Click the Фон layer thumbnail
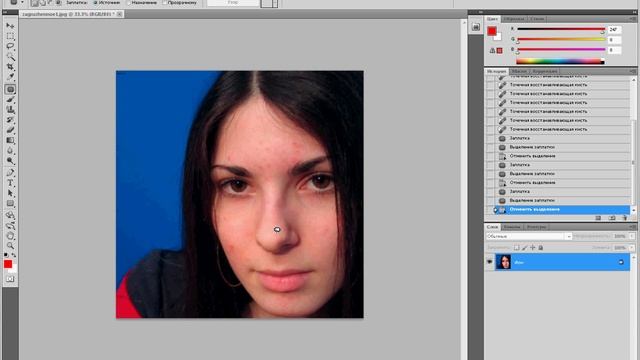 pos(503,262)
